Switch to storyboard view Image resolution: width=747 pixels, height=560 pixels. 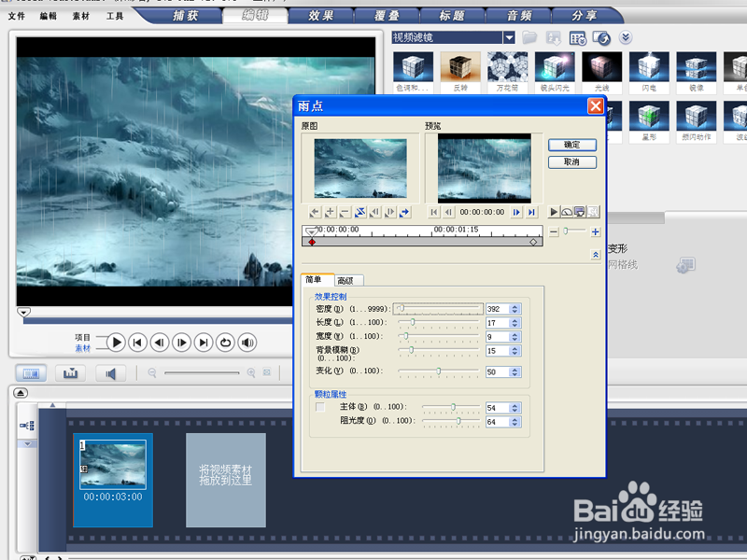pyautogui.click(x=31, y=372)
